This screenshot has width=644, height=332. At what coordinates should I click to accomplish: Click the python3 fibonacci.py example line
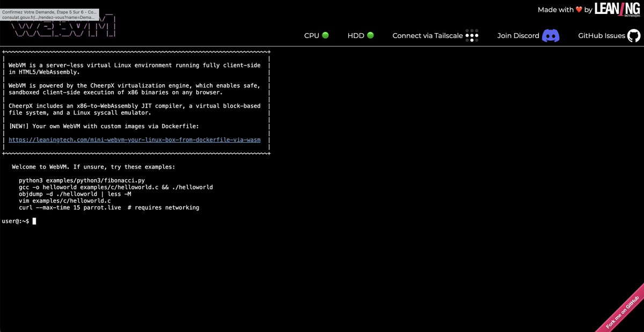tap(82, 180)
